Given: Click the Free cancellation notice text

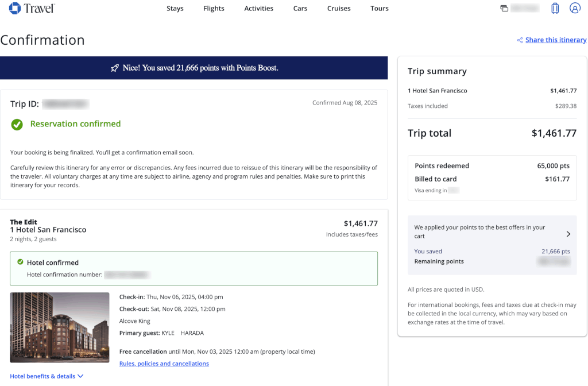Looking at the screenshot, I should [217, 352].
